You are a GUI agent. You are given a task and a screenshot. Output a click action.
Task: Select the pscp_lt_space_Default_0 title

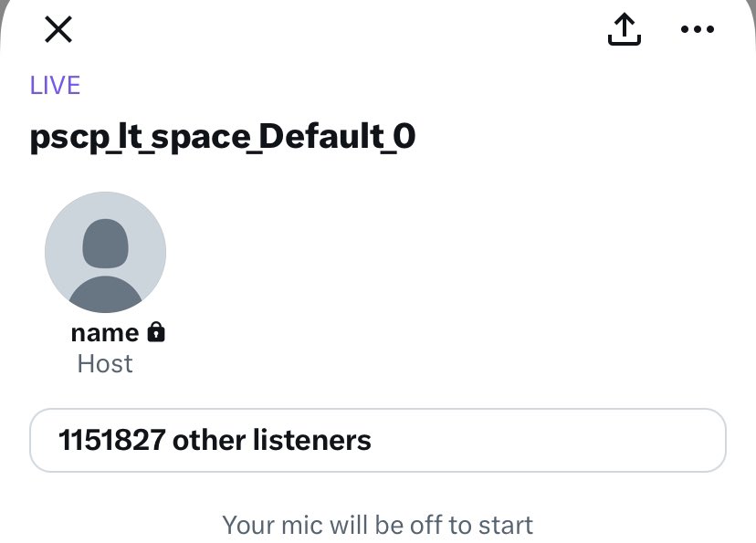point(223,137)
